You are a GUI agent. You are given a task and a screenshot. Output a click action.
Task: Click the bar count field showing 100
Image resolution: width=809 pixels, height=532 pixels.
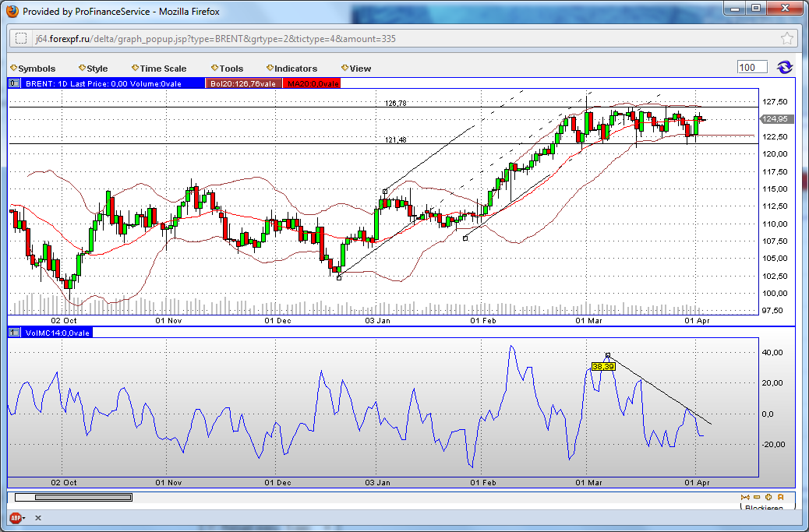click(x=752, y=68)
